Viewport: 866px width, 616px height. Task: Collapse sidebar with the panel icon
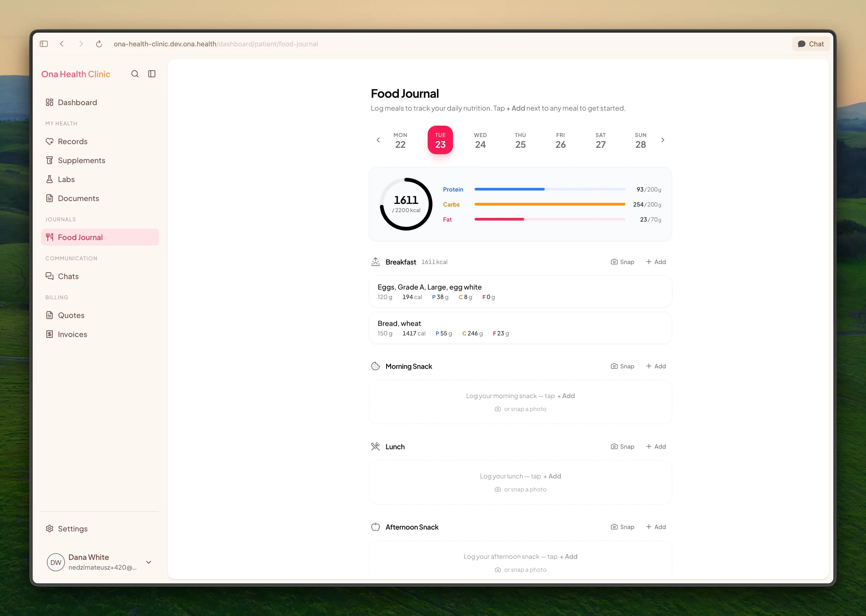[152, 74]
